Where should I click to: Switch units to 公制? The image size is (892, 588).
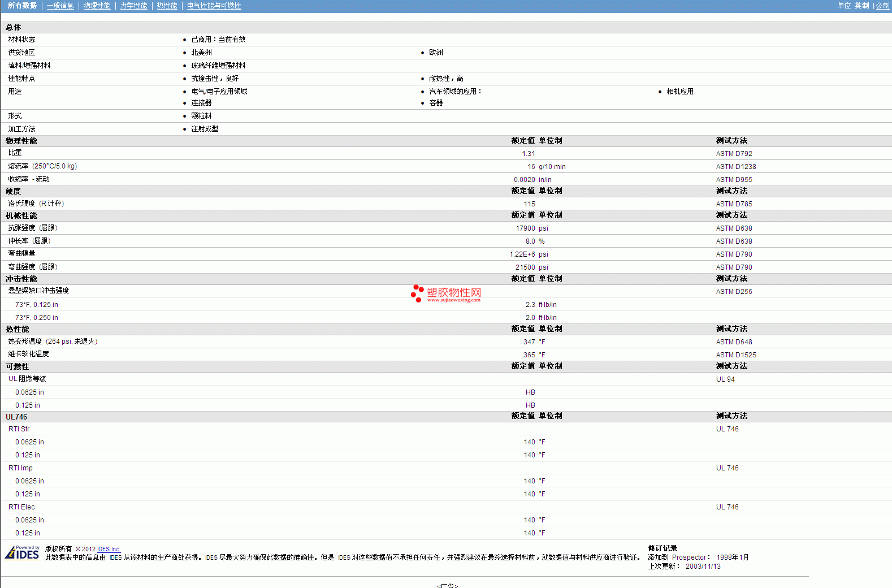(x=882, y=6)
